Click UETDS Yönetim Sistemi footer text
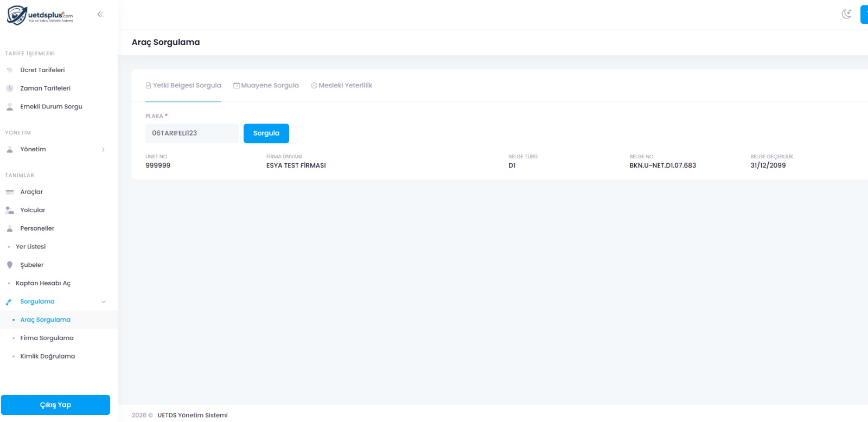This screenshot has height=422, width=868. pyautogui.click(x=193, y=415)
